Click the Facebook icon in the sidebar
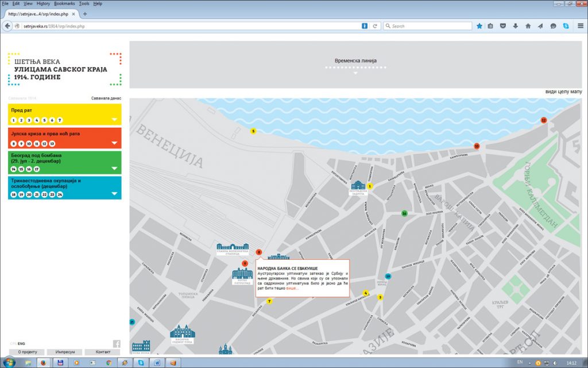 117,343
